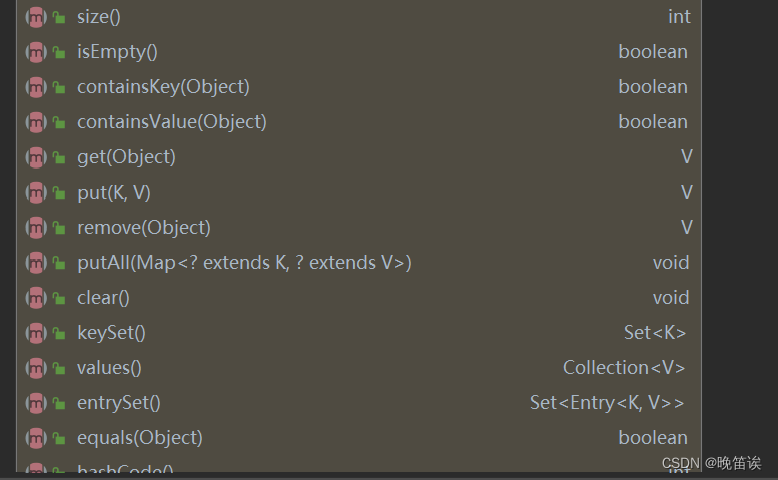Select the containsValue(Object) method entry
Screen dimensions: 778x480
[x=171, y=122]
